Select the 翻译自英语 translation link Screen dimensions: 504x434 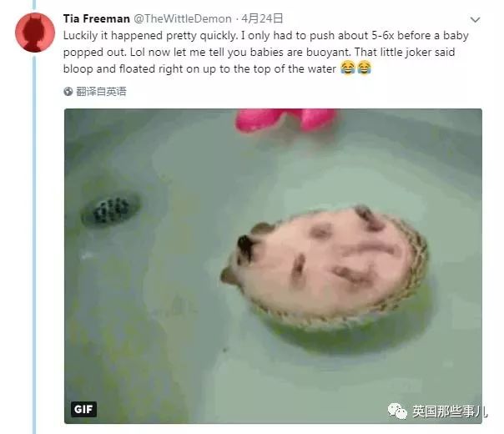coord(101,92)
